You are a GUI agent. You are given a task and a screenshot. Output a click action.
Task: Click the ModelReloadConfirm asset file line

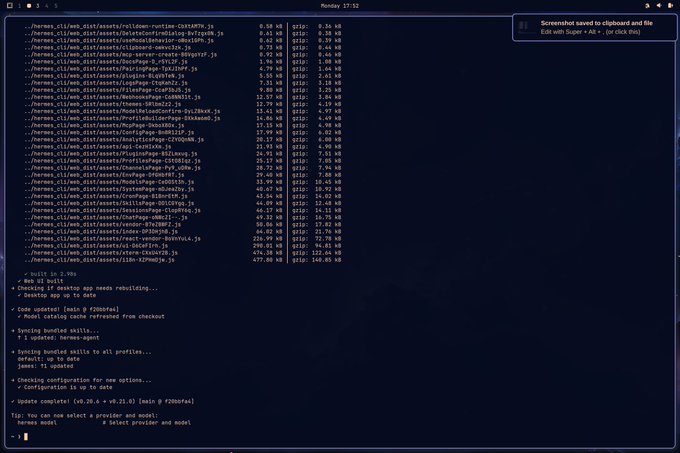(x=122, y=111)
